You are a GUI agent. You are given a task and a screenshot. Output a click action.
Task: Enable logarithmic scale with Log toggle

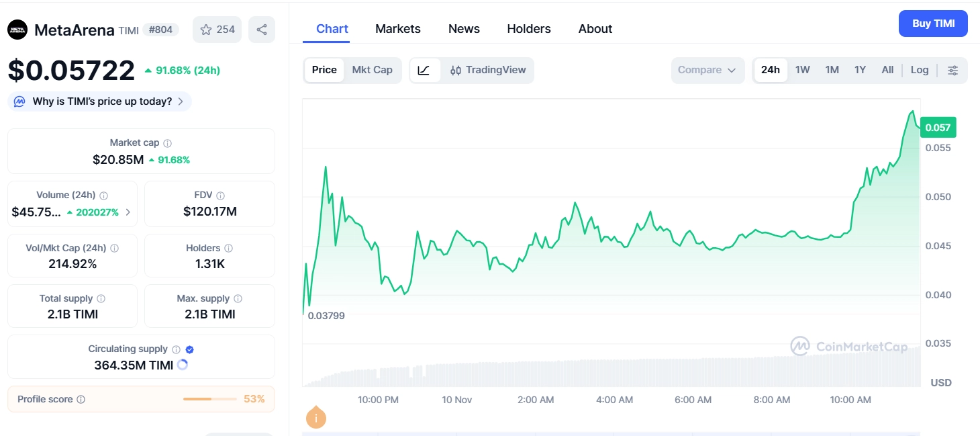pos(919,69)
